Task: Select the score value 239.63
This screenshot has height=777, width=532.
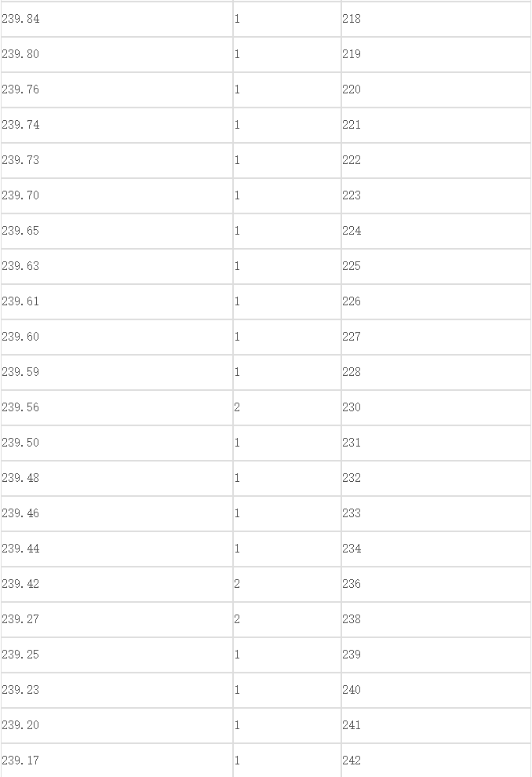Action: [21, 266]
